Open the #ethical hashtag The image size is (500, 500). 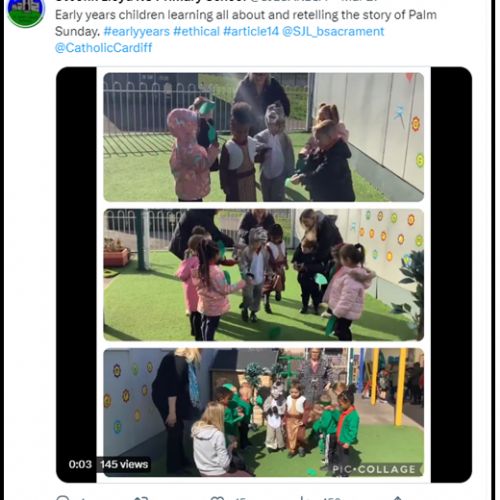tap(196, 31)
